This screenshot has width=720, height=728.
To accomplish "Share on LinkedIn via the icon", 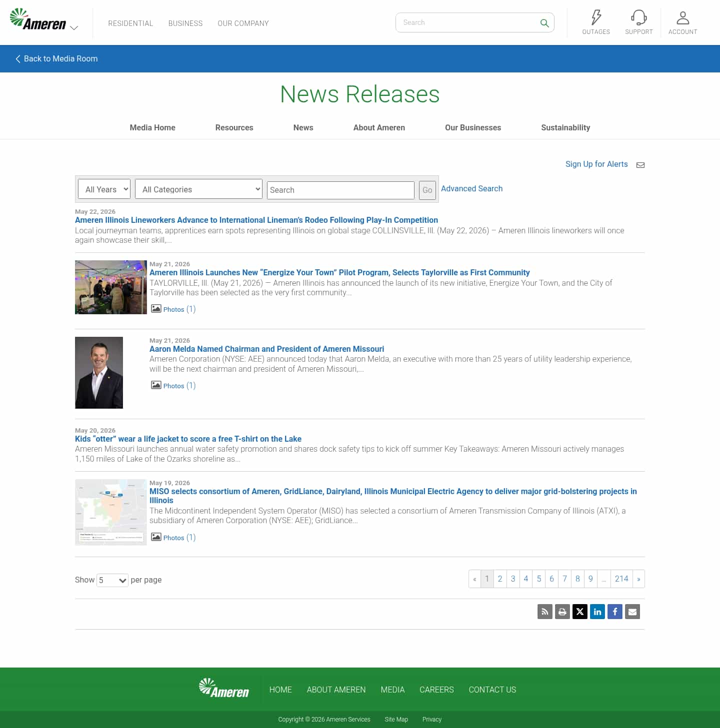I will (x=597, y=612).
